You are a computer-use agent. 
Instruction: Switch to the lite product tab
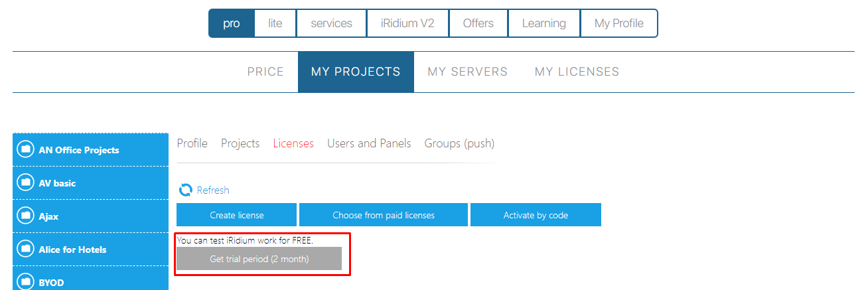(x=275, y=23)
